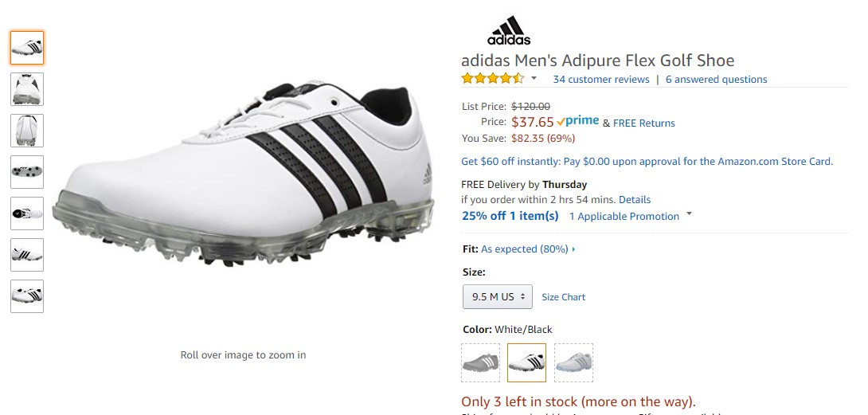868x415 pixels.
Task: Open the star rating breakdown arrow
Action: point(534,79)
